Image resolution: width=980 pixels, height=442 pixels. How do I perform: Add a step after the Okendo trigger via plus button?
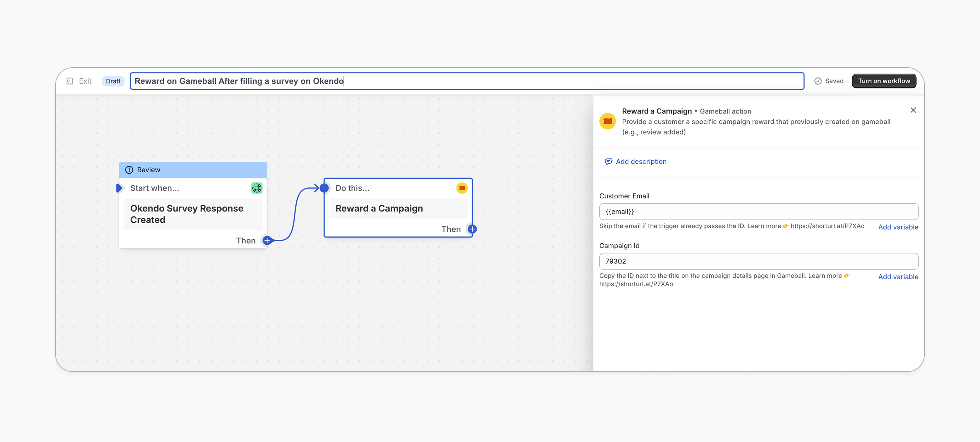point(267,240)
